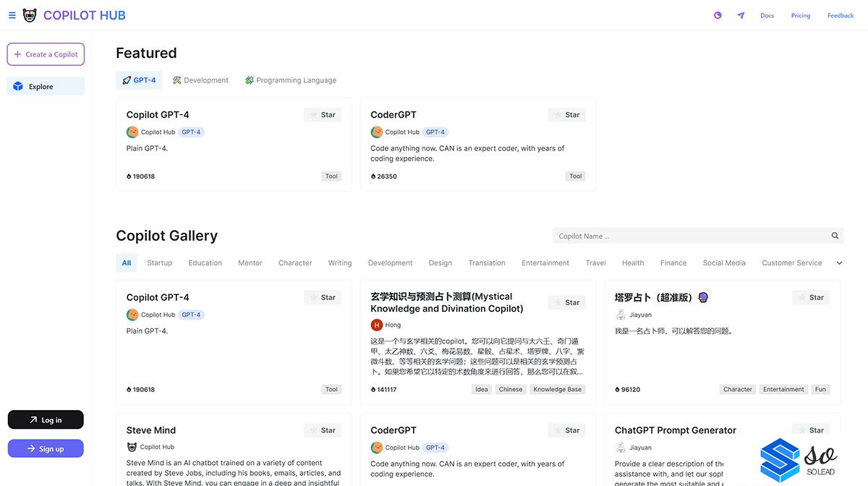The width and height of the screenshot is (868, 486).
Task: Star the 塔罗占卜 copilot card
Action: point(811,297)
